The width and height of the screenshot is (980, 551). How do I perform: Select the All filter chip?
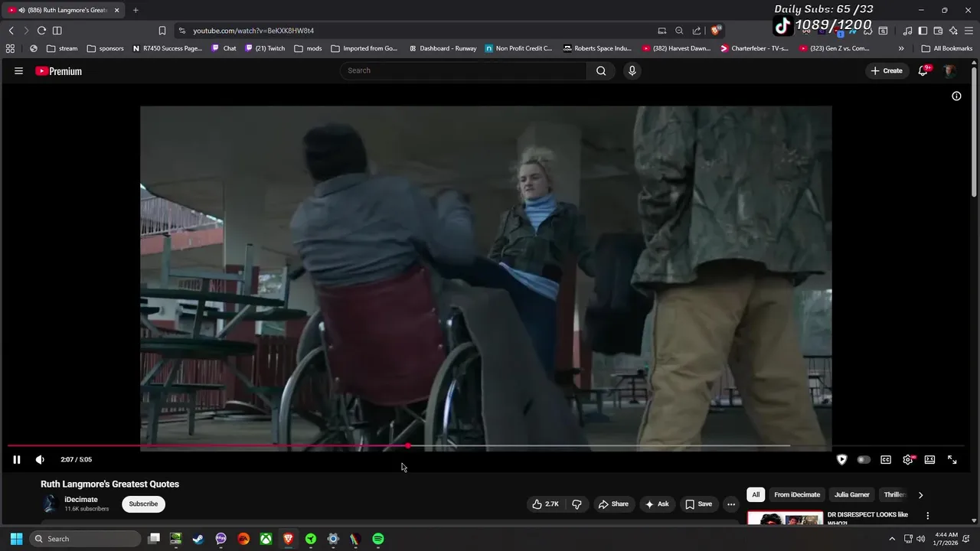coord(756,495)
